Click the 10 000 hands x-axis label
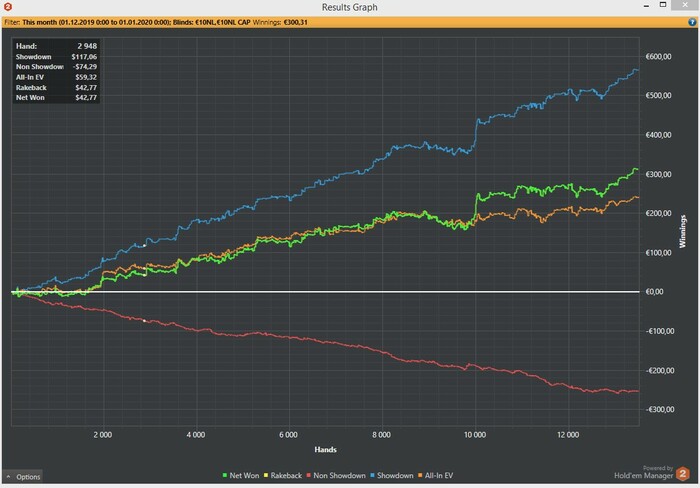 click(475, 435)
